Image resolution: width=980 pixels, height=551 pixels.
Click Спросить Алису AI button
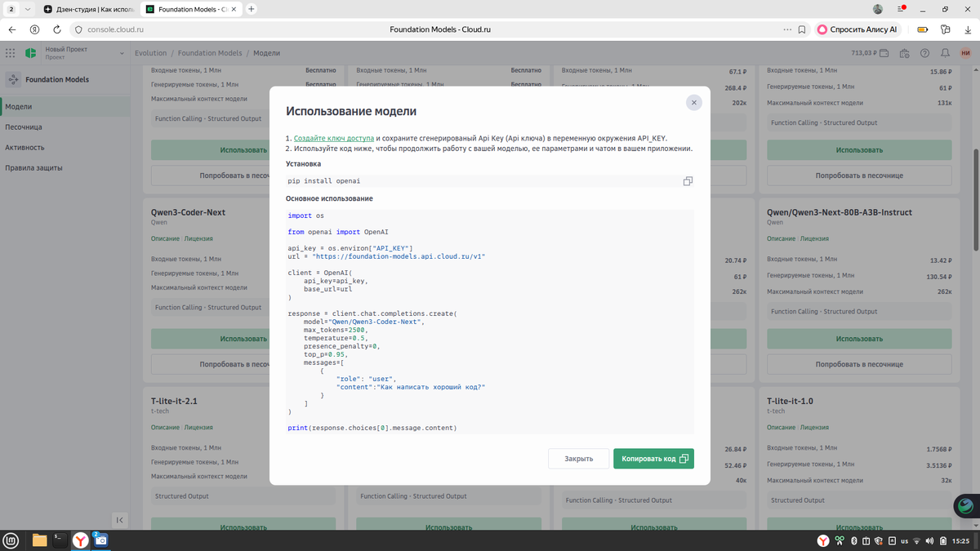coord(858,29)
